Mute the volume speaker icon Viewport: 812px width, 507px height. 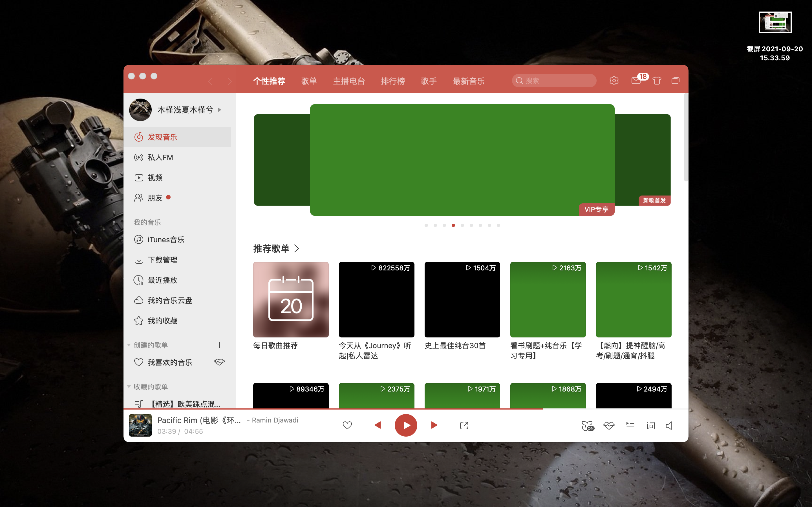669,426
